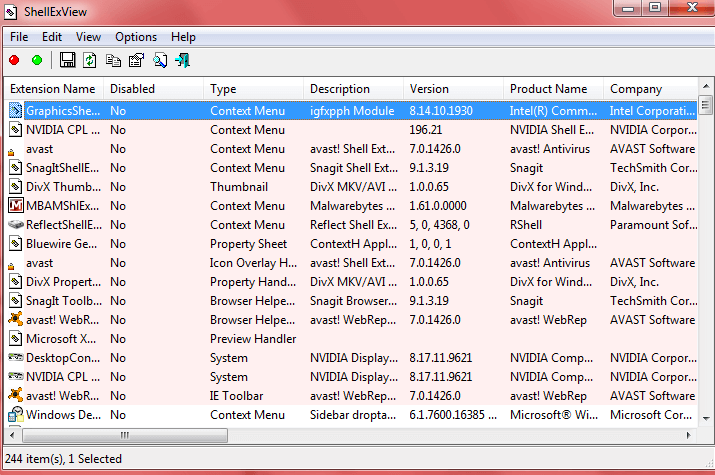Click the avast! WebR... IE Toolbar row icon
Viewport: 715px width, 475px height.
click(16, 395)
